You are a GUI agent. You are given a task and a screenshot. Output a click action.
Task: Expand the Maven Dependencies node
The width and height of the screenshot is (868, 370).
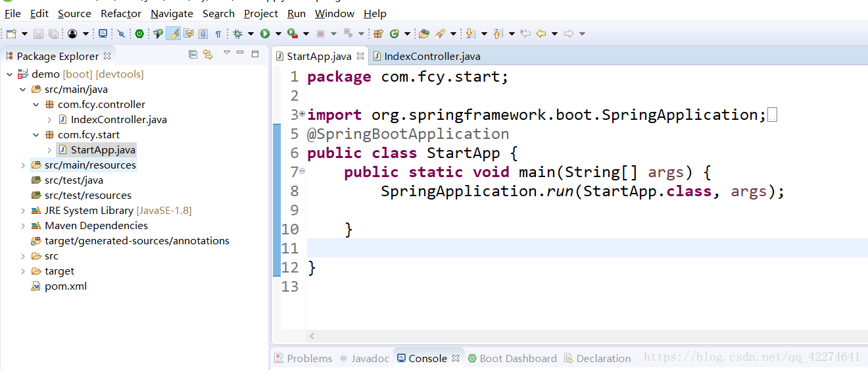point(23,226)
